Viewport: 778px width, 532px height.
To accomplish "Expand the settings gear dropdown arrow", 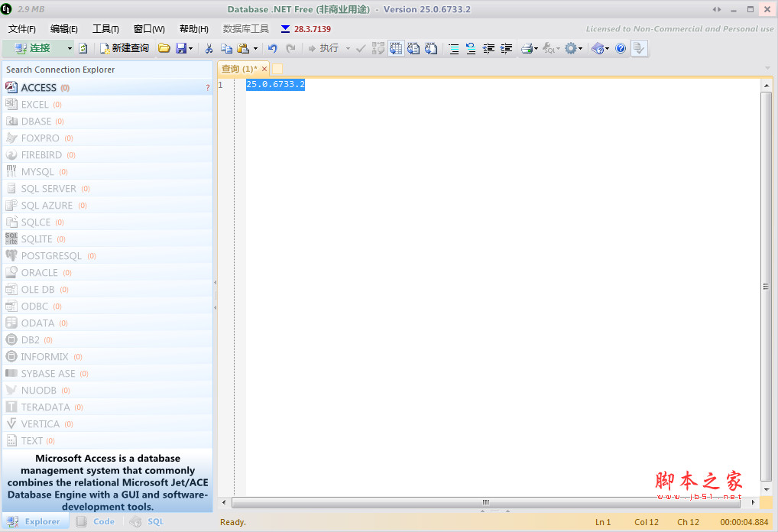I will point(581,48).
